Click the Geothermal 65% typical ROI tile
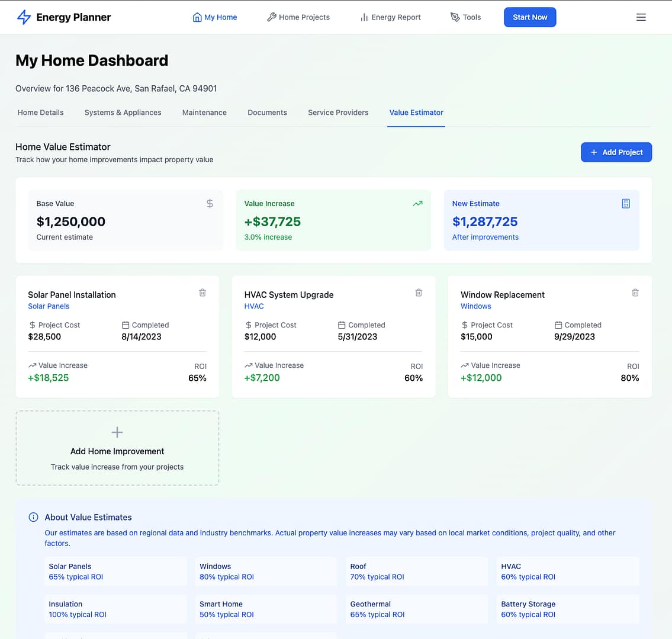The image size is (672, 639). point(417,609)
